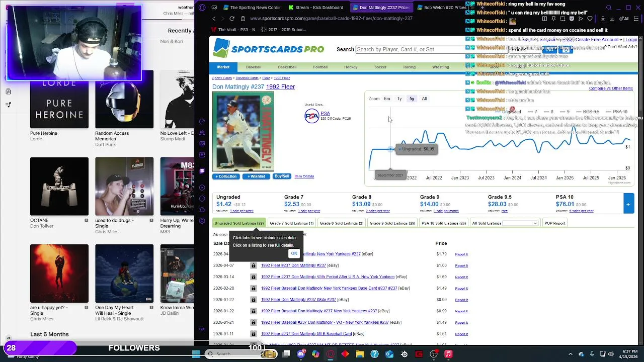The width and height of the screenshot is (644, 362).
Task: Open Random Access Memories album cover
Action: pyautogui.click(x=124, y=99)
